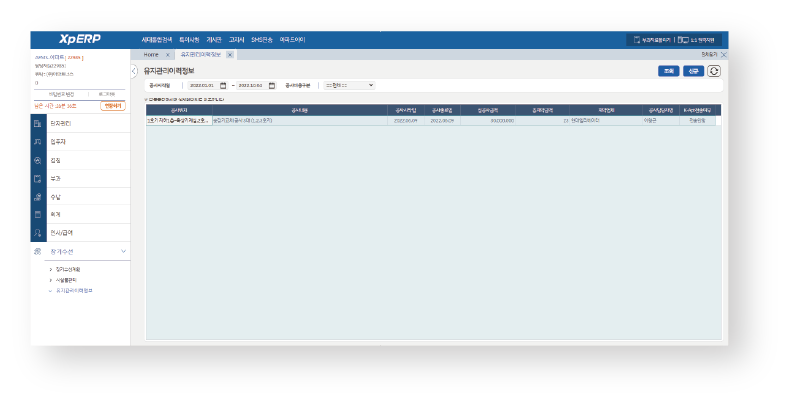Select the 인사/급여 menu label

click(x=61, y=233)
